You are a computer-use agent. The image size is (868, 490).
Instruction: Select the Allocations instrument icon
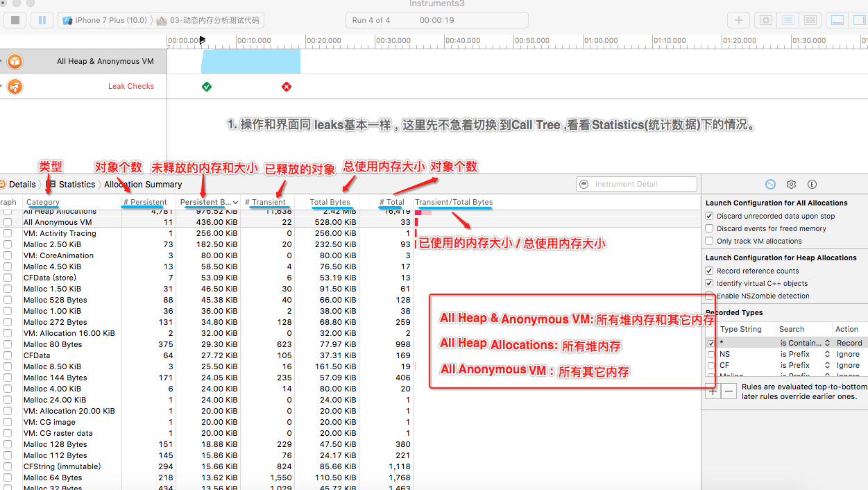[15, 62]
